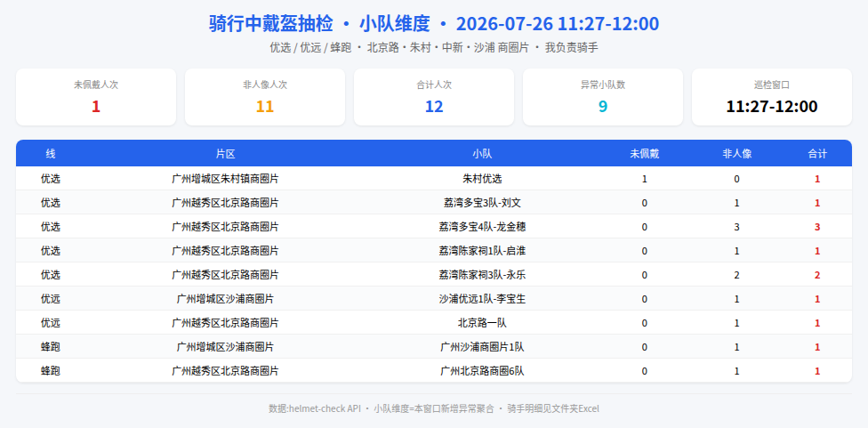The image size is (868, 428).
Task: Click 非人像 count 2 in 荔湾陈家祠3队-永乐 row
Action: pos(736,275)
